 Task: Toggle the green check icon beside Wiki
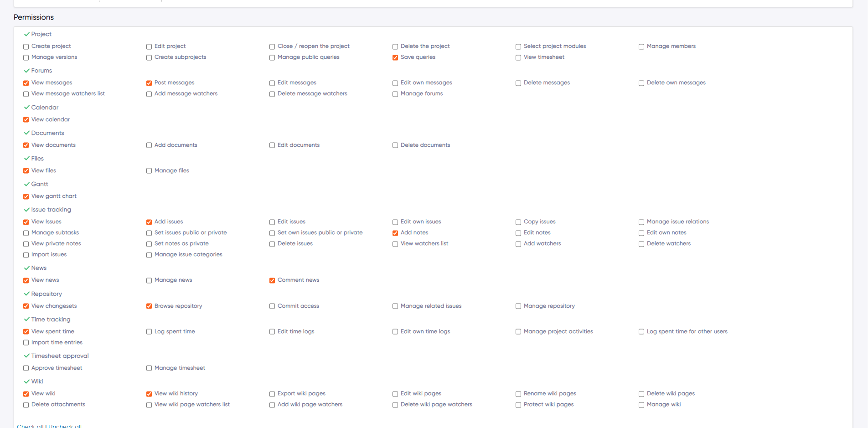pyautogui.click(x=26, y=381)
